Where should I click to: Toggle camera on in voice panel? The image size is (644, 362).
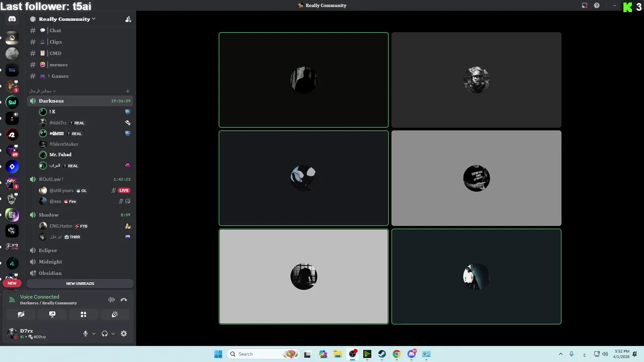(21, 314)
